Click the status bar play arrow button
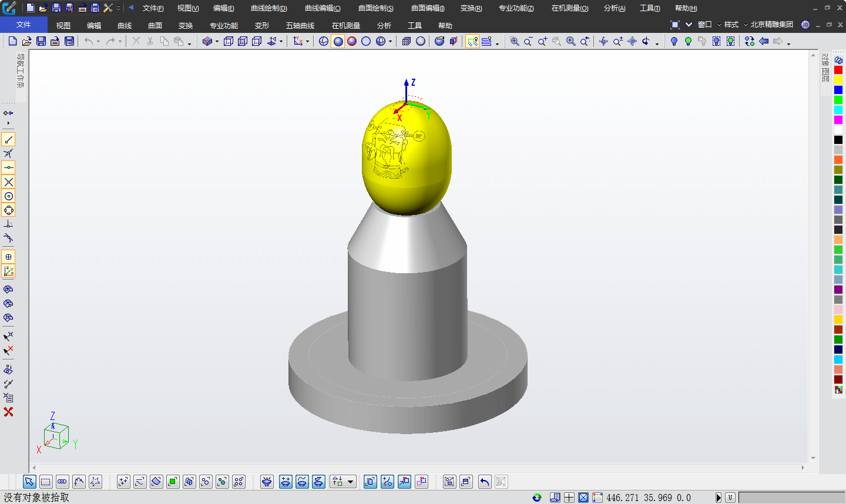 [718, 498]
